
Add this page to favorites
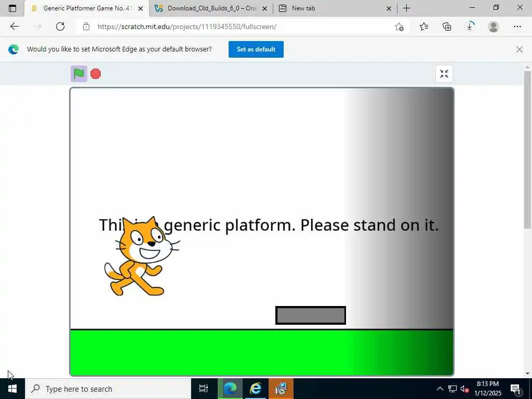400,26
